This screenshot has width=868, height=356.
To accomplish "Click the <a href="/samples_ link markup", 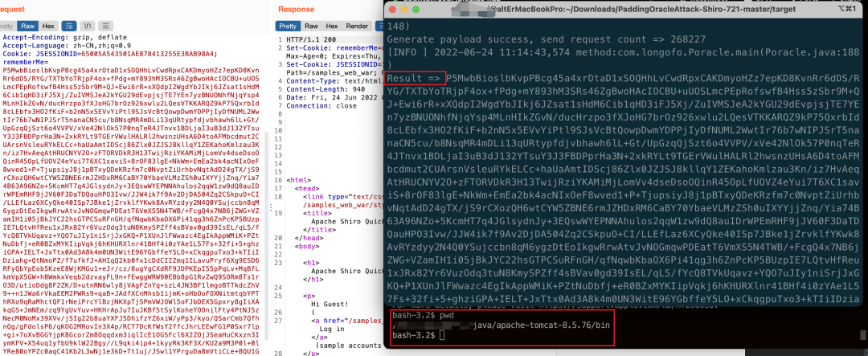I will tap(347, 320).
